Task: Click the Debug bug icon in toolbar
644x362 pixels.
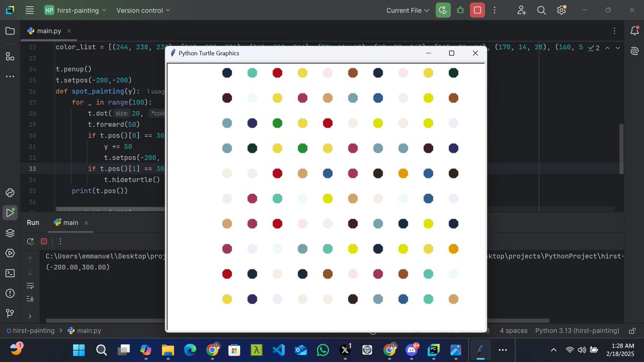Action: pos(460,10)
